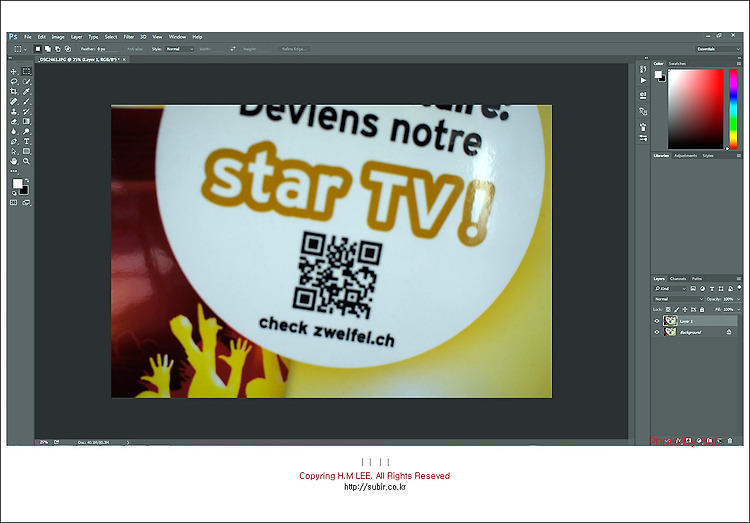
Task: Select the Rectangle shape tool
Action: [x=26, y=152]
